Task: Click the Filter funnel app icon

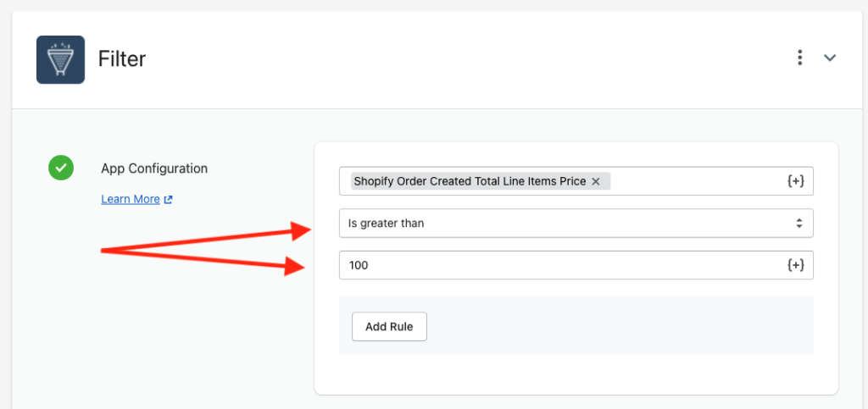Action: [60, 59]
